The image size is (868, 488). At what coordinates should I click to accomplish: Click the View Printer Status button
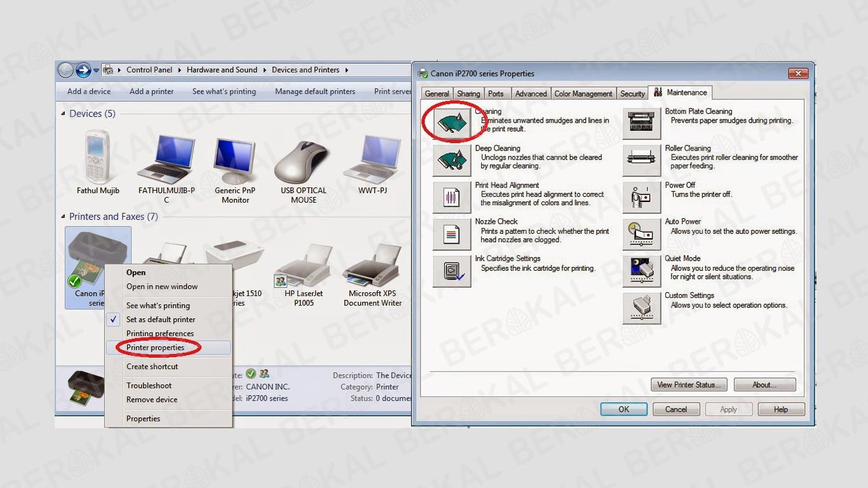[x=689, y=384]
